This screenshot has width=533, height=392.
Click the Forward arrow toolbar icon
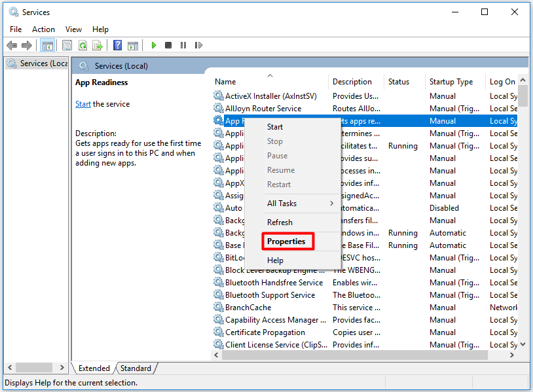coord(26,45)
